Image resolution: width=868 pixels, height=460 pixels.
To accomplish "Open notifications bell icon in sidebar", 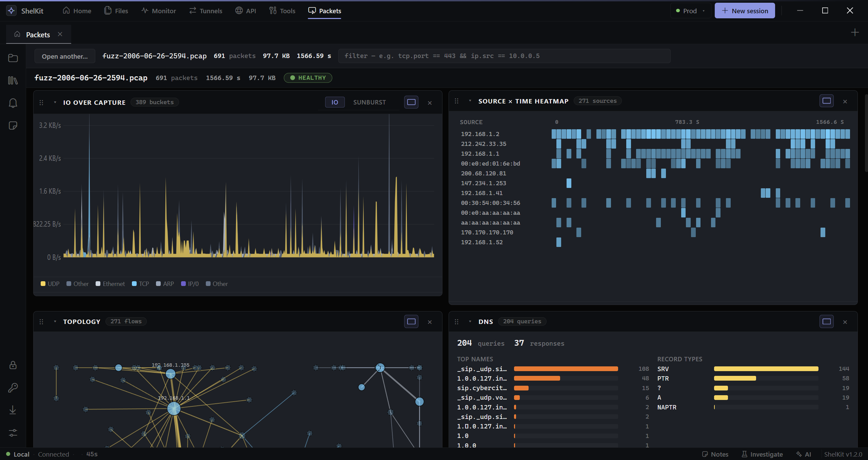I will [x=13, y=103].
